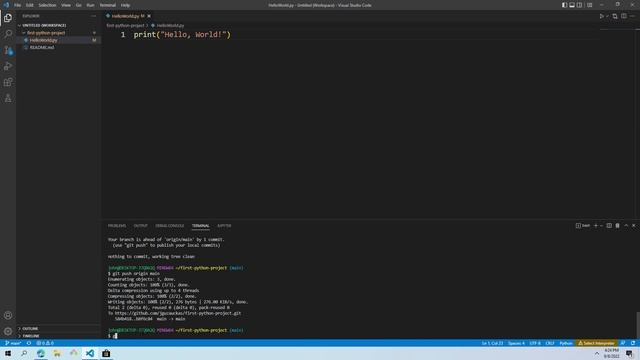Open the Terminal menu
The image size is (640, 360).
click(108, 5)
